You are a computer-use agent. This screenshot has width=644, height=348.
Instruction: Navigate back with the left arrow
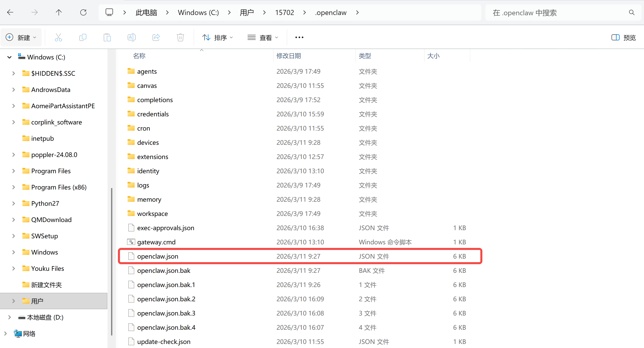coord(10,12)
